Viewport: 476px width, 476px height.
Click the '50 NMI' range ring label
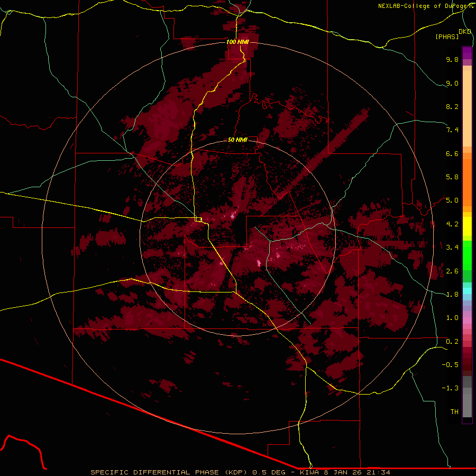pyautogui.click(x=237, y=140)
